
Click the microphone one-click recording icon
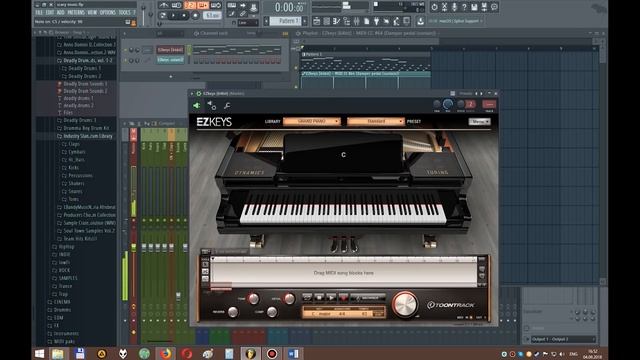click(x=454, y=7)
